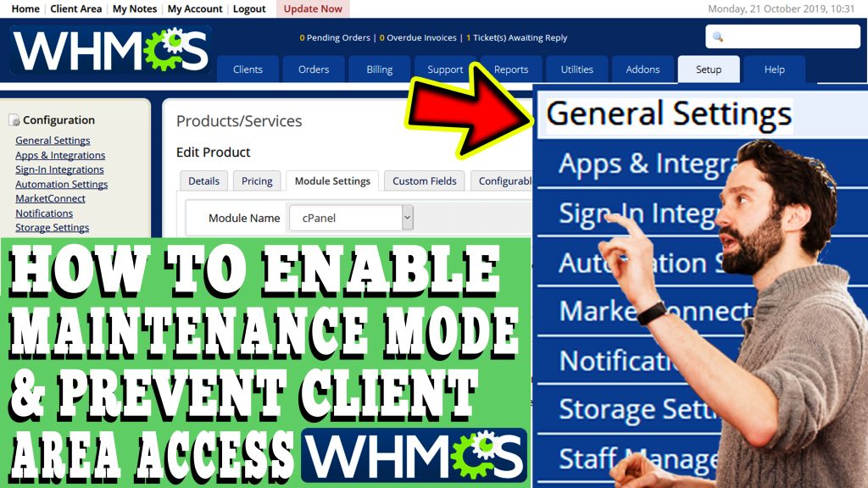
Task: Open Automation Settings
Action: point(61,183)
